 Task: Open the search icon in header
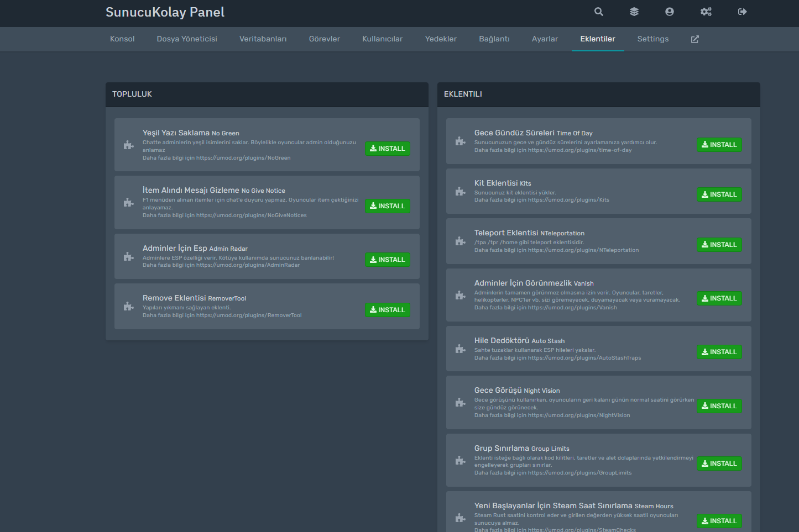click(x=599, y=12)
